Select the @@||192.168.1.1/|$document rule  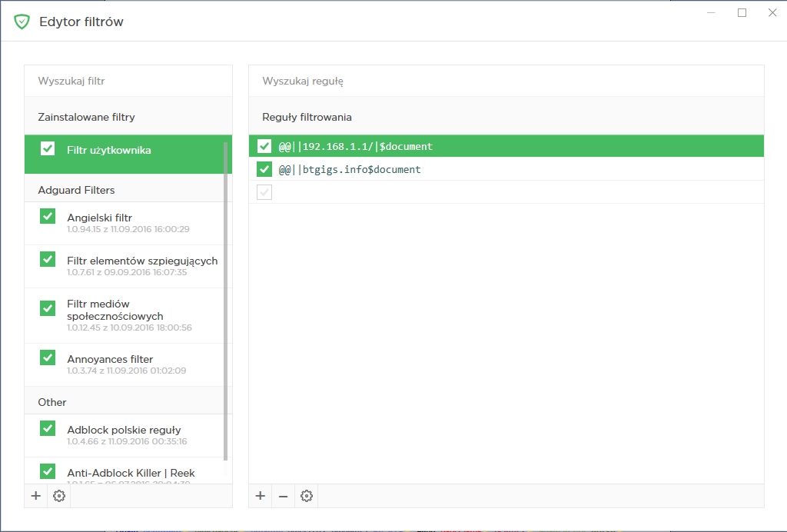[506, 146]
